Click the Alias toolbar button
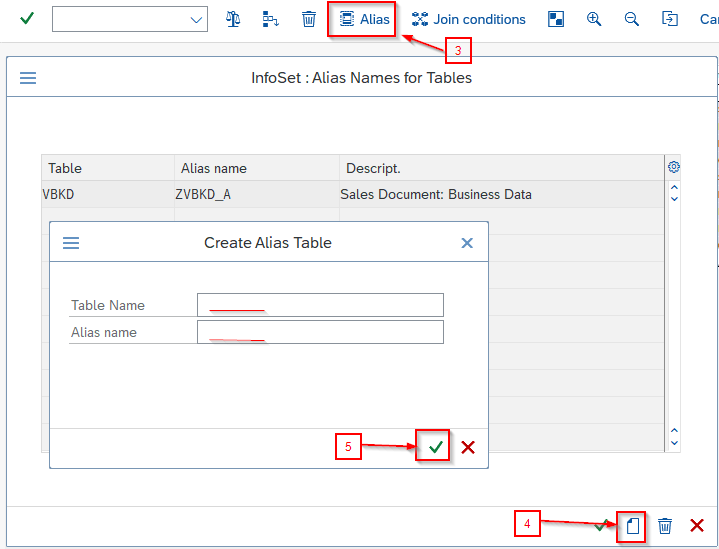This screenshot has height=549, width=719. click(364, 19)
